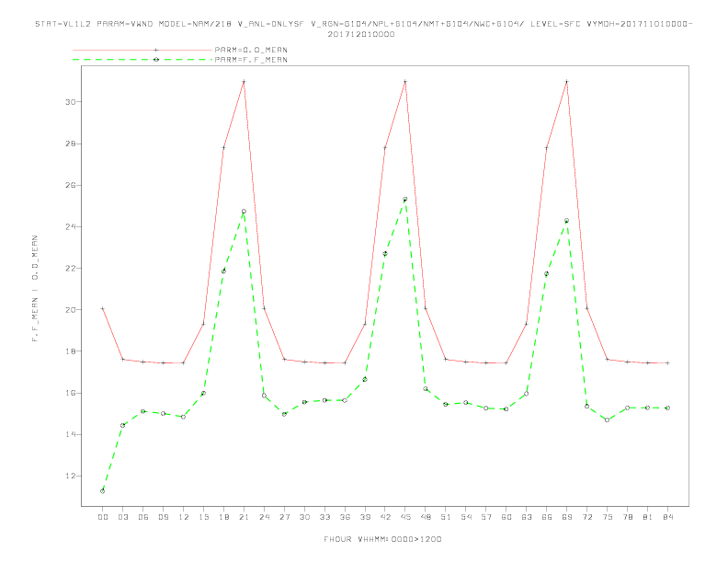Click the green F.F_MEAN data point at hour 75
The image size is (728, 563).
click(608, 419)
